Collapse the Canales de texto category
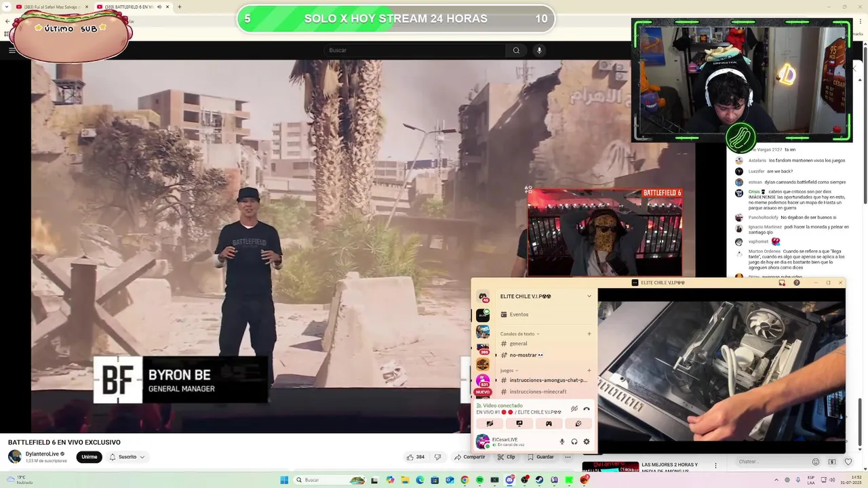This screenshot has width=868, height=488. [519, 333]
